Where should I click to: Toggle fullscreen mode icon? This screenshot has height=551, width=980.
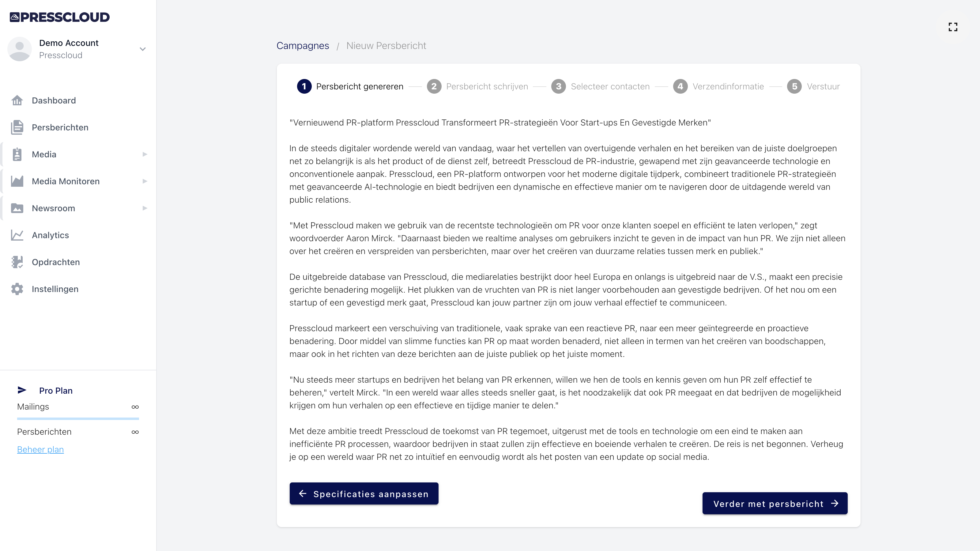953,27
